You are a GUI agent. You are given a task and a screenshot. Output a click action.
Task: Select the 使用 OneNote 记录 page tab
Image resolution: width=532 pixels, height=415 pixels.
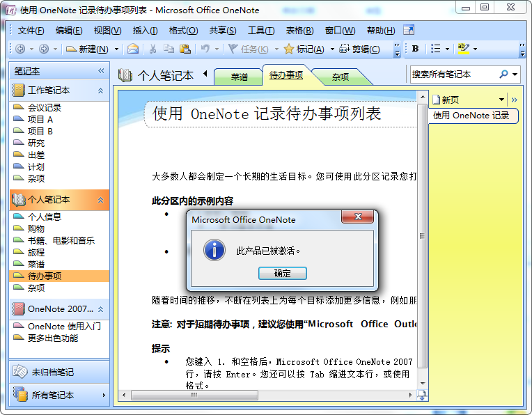point(474,116)
